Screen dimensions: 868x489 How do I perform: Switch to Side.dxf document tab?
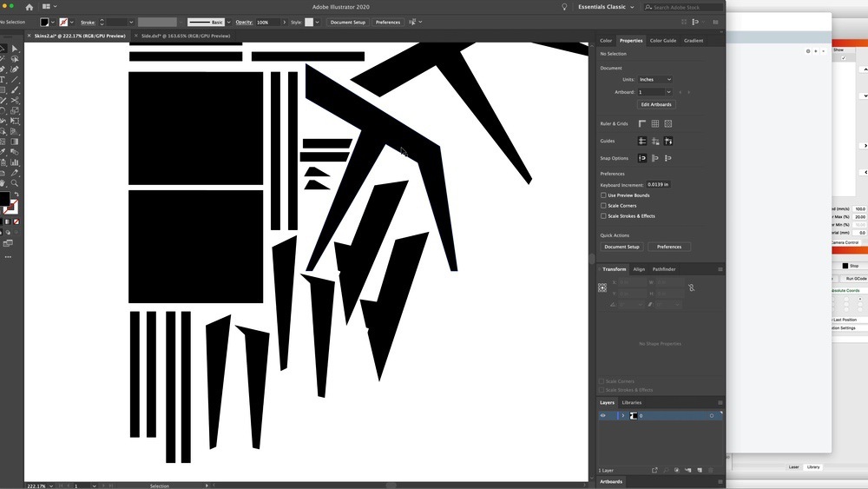tap(186, 36)
